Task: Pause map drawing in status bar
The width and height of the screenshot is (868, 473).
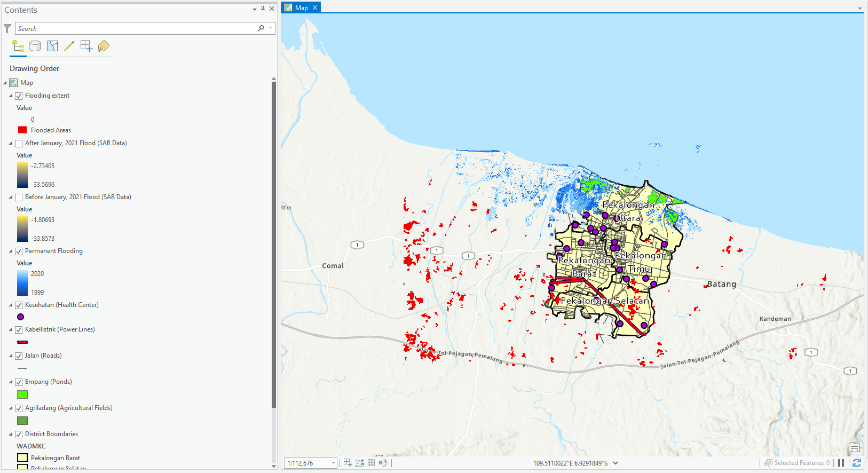Action: pyautogui.click(x=841, y=463)
